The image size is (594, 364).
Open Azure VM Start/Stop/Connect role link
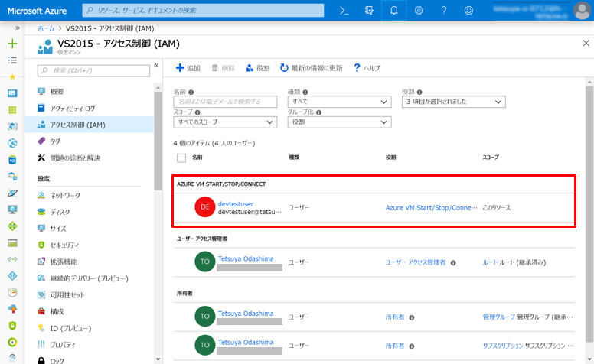(x=431, y=208)
